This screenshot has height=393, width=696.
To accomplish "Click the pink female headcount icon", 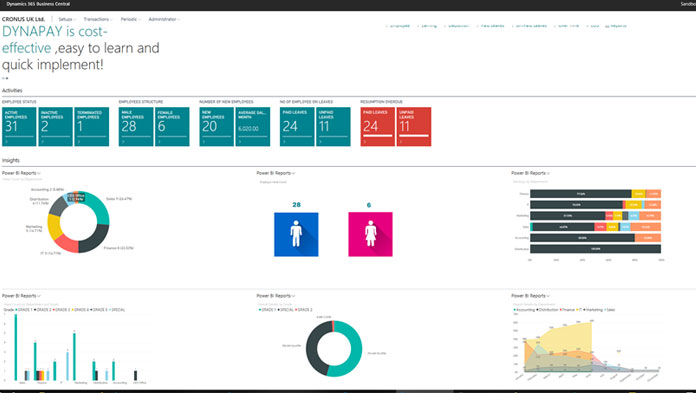I will tap(370, 234).
